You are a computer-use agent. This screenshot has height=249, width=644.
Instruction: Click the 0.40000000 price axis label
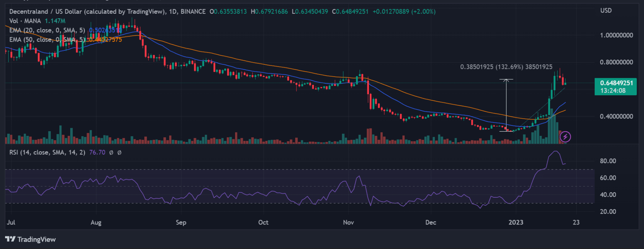point(616,116)
